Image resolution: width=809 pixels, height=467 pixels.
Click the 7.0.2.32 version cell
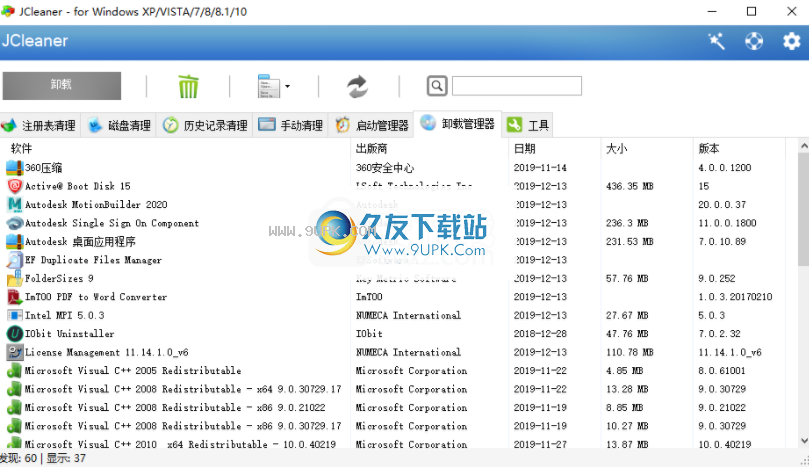[719, 334]
